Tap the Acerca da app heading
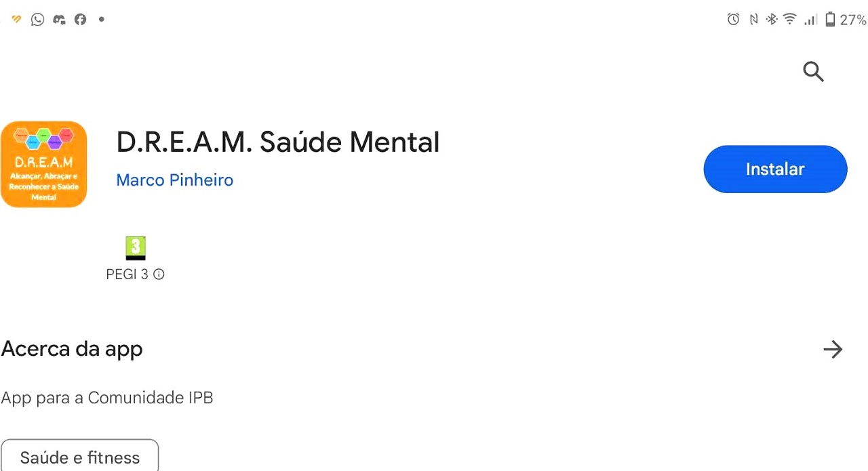 tap(72, 349)
